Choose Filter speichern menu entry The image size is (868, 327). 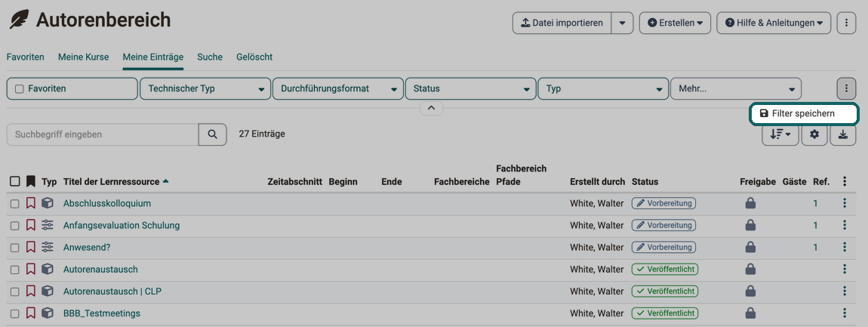[803, 113]
